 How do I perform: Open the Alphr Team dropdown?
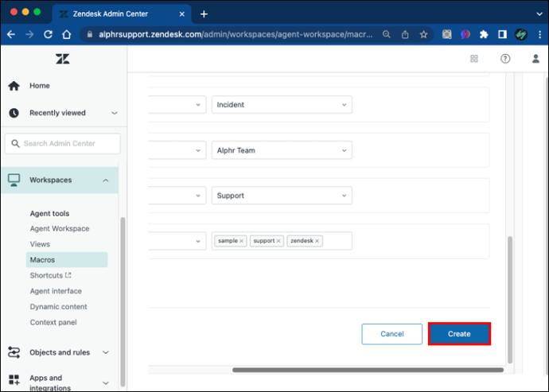pyautogui.click(x=282, y=150)
